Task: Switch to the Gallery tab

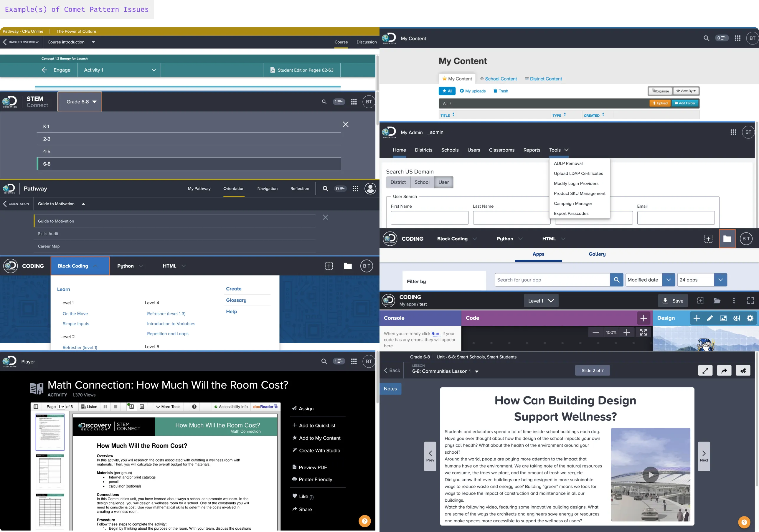Action: click(597, 254)
